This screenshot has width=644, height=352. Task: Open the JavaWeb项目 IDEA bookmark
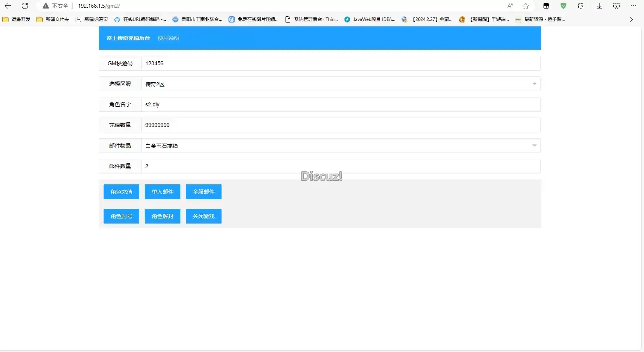(370, 19)
